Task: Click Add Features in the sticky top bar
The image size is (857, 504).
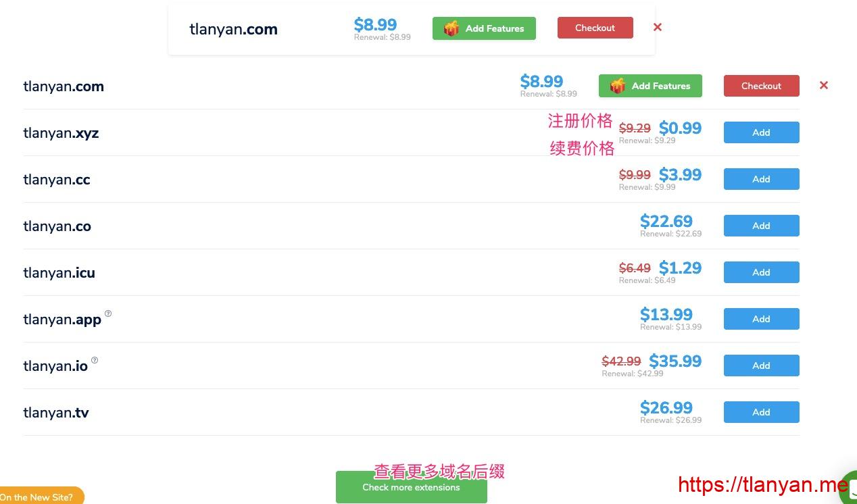Action: pyautogui.click(x=484, y=28)
